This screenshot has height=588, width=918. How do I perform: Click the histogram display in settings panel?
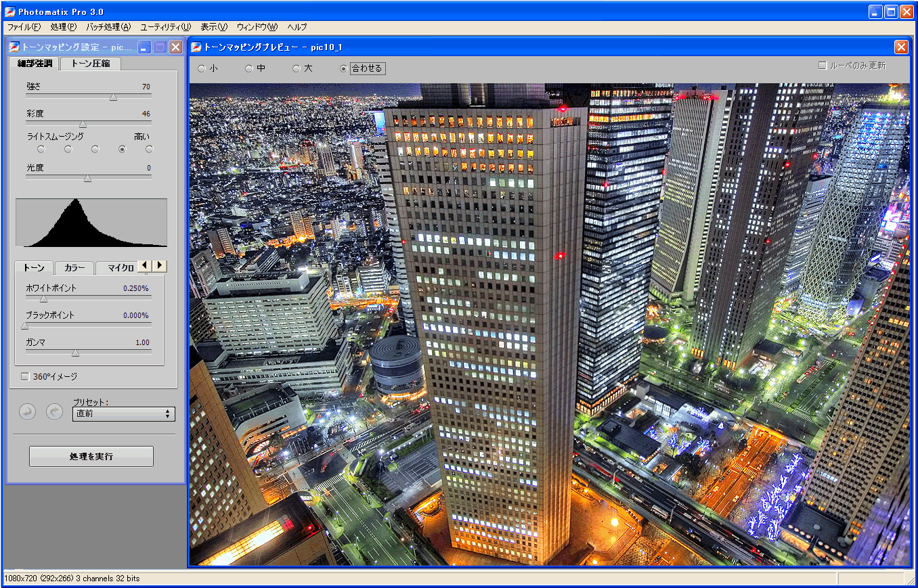tap(91, 223)
